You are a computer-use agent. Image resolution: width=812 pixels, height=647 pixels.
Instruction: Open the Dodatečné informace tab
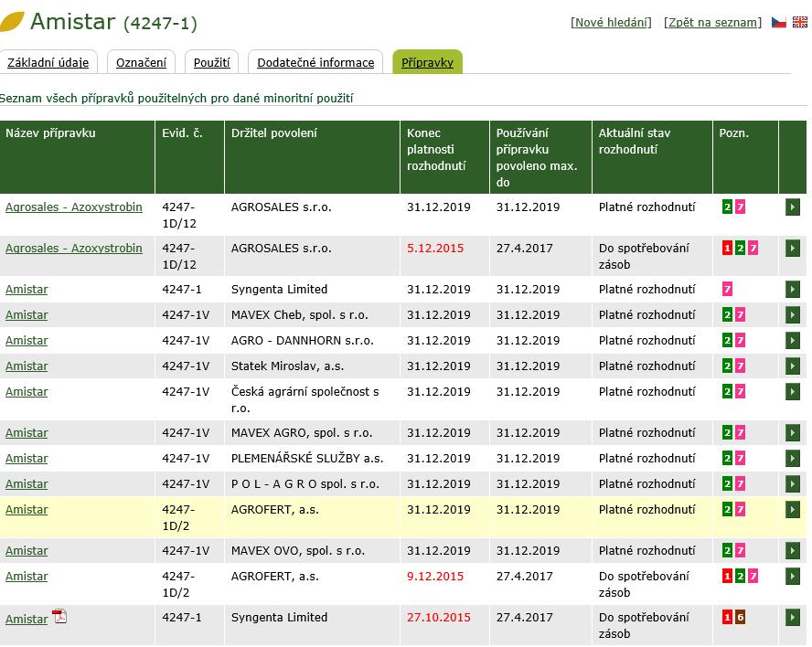(x=315, y=63)
